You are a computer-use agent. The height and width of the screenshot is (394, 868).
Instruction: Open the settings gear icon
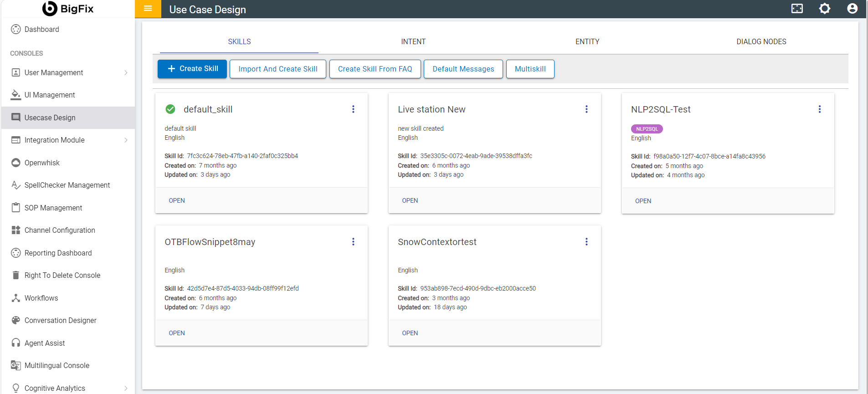pos(824,9)
